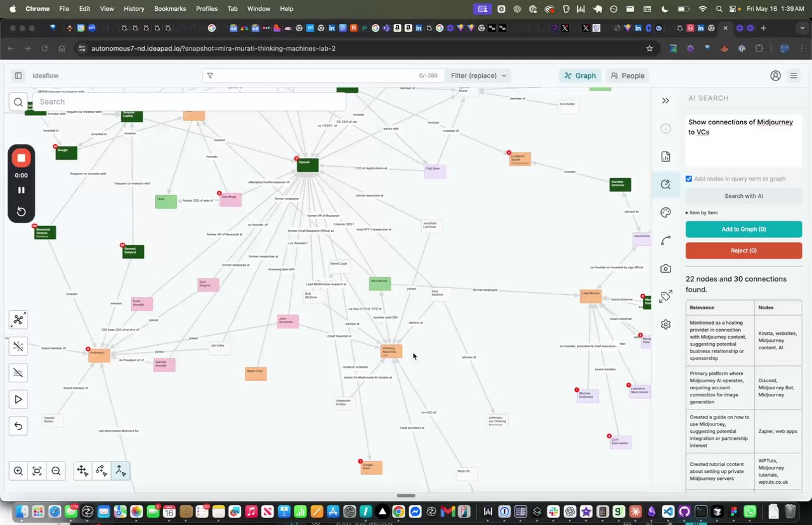Click the browser address bar URL
The width and height of the screenshot is (812, 525).
pos(213,48)
